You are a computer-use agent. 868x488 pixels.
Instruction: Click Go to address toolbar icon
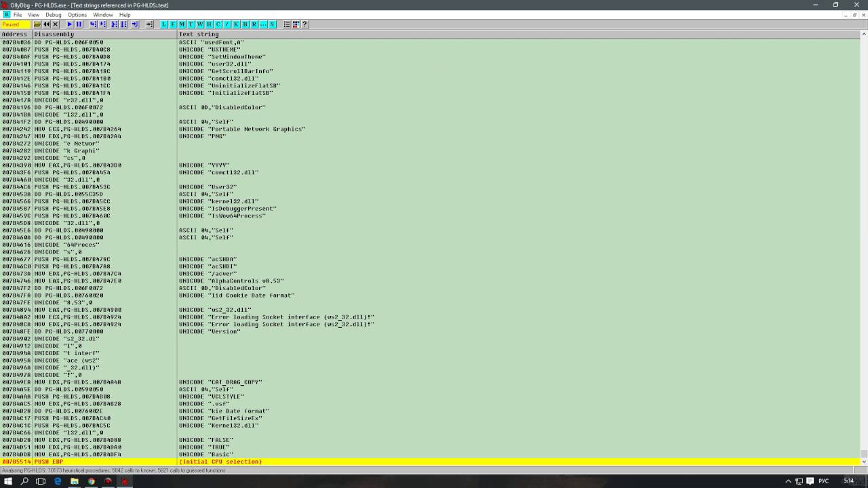click(150, 24)
